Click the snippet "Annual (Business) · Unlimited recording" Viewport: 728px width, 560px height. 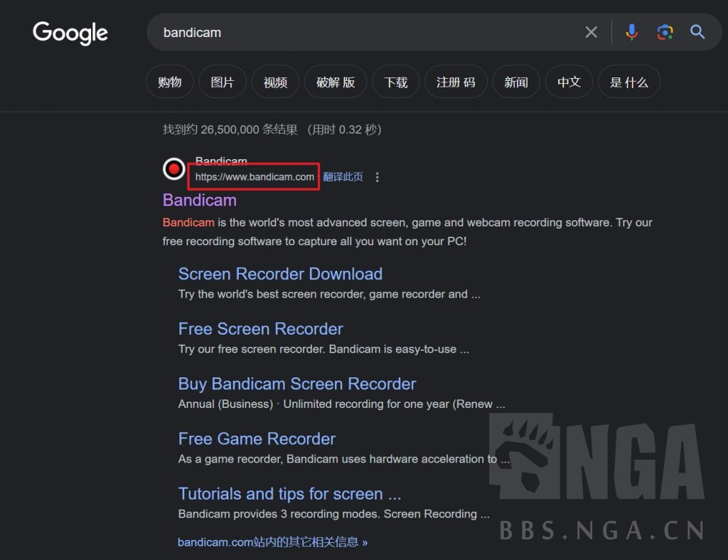342,404
